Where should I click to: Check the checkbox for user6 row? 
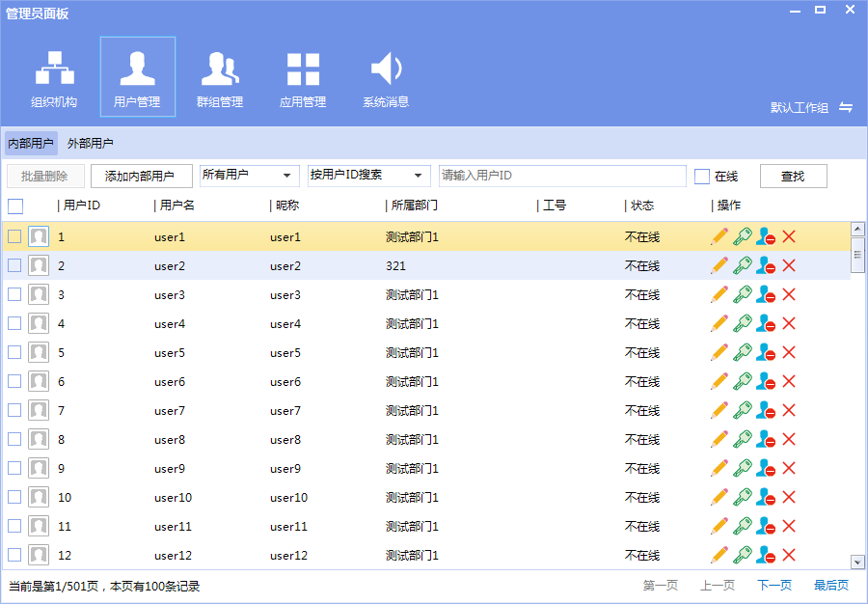tap(14, 381)
